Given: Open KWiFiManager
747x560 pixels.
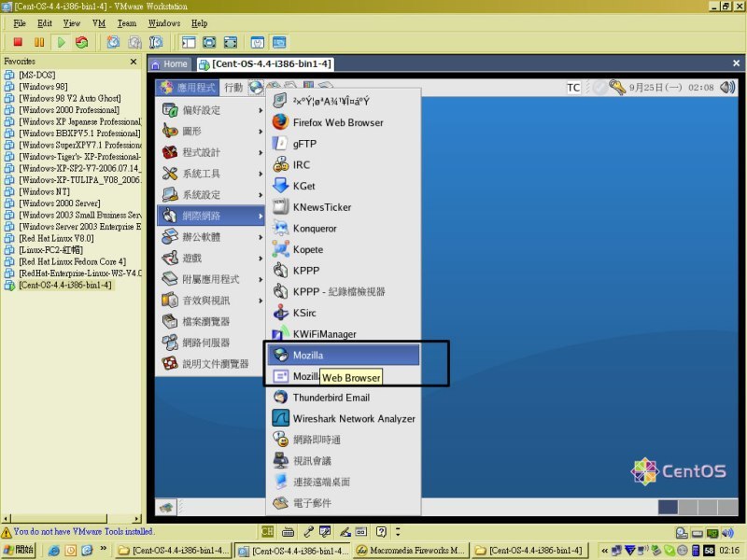Looking at the screenshot, I should pyautogui.click(x=343, y=334).
